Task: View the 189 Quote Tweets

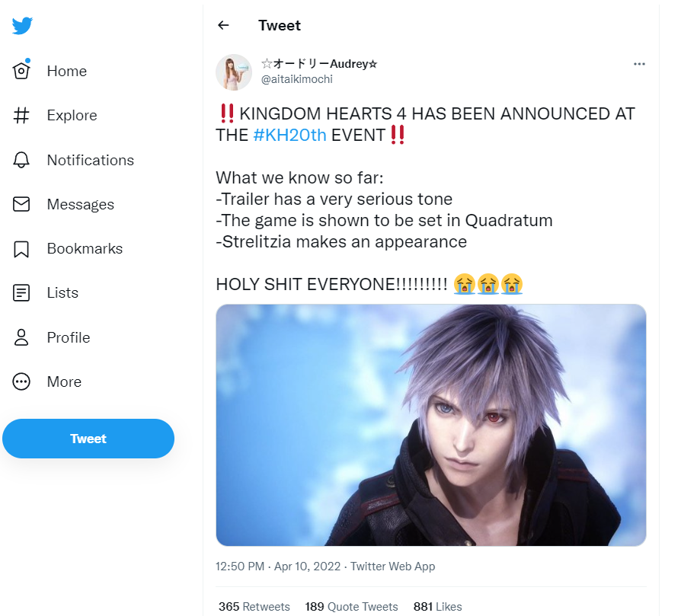Action: (351, 606)
